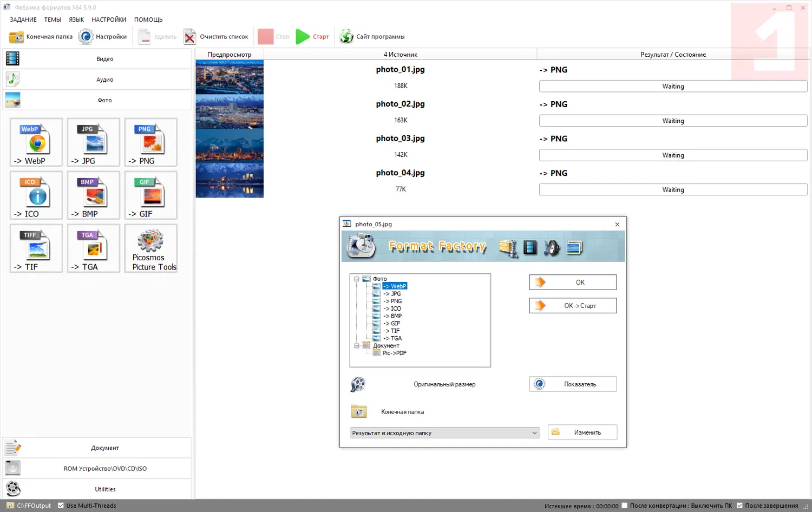Select -> GIF in the dialog tree
Screen dimensions: 812x512
tap(392, 323)
